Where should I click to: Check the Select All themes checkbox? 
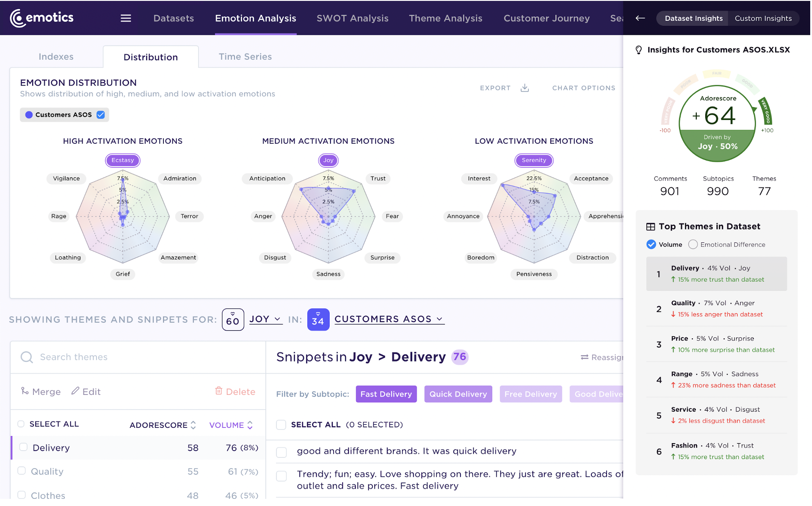(21, 424)
